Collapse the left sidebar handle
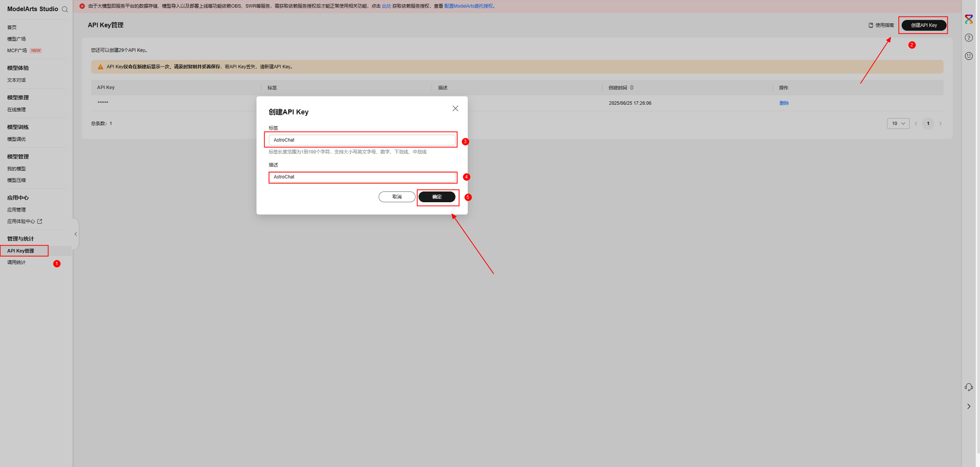980x467 pixels. click(x=76, y=234)
